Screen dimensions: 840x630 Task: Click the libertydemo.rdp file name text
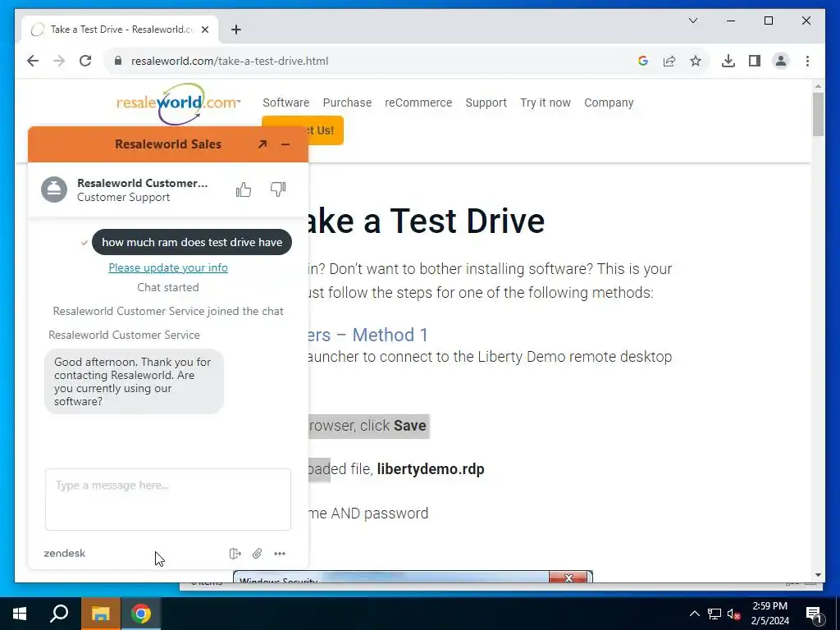pyautogui.click(x=431, y=468)
